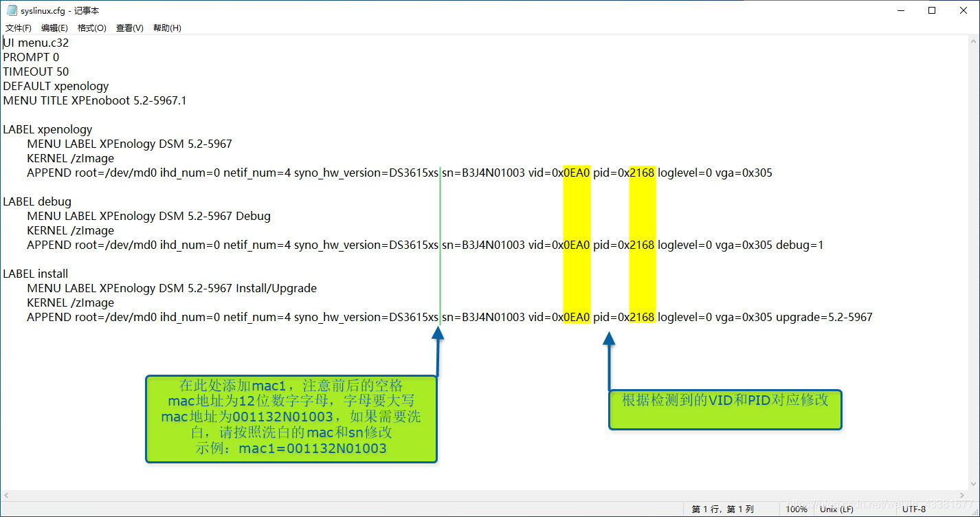Click 'MENU LABEL XPEnology DSM 5.2-5967' under LABEL xpenology
The width and height of the screenshot is (980, 517).
pyautogui.click(x=129, y=144)
